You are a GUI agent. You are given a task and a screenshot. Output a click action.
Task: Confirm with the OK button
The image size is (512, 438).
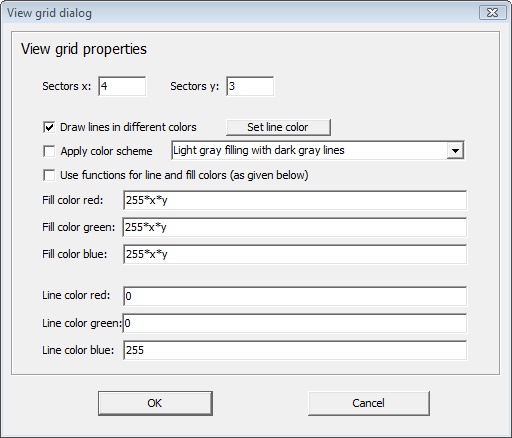[x=155, y=403]
